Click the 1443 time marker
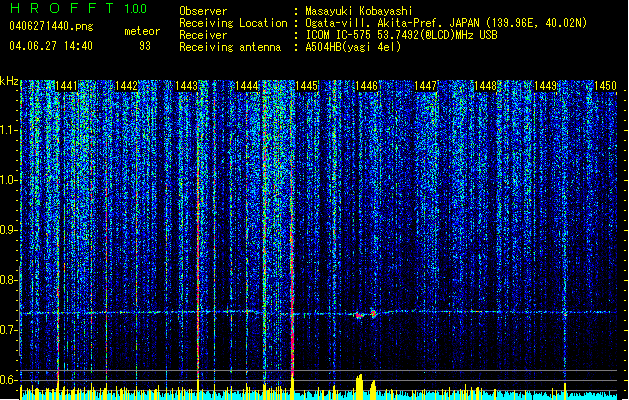This screenshot has height=400, width=629. coord(187,86)
